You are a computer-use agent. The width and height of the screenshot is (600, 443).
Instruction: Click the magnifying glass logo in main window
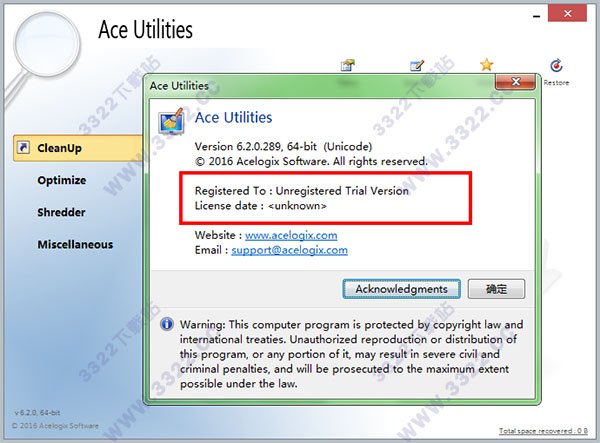coord(43,57)
